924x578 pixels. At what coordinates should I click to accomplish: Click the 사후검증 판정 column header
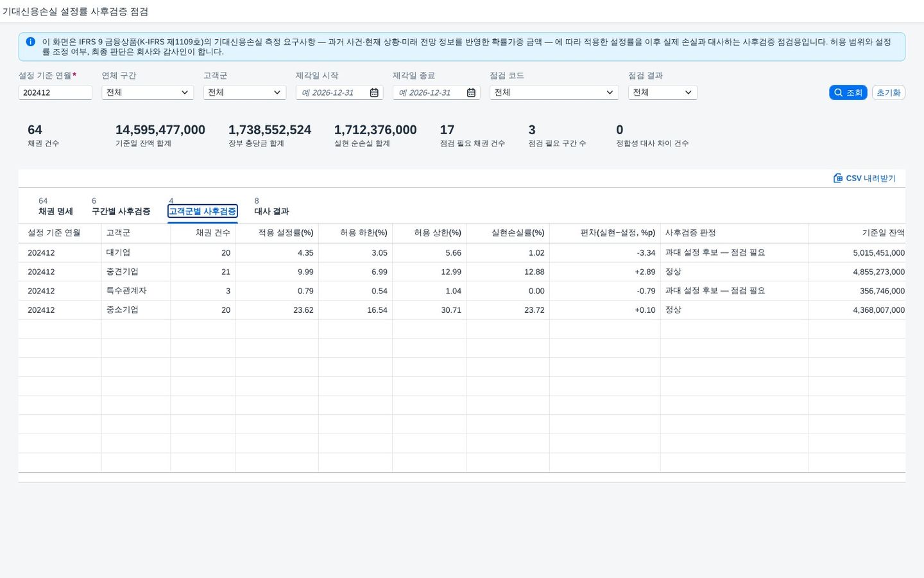734,233
